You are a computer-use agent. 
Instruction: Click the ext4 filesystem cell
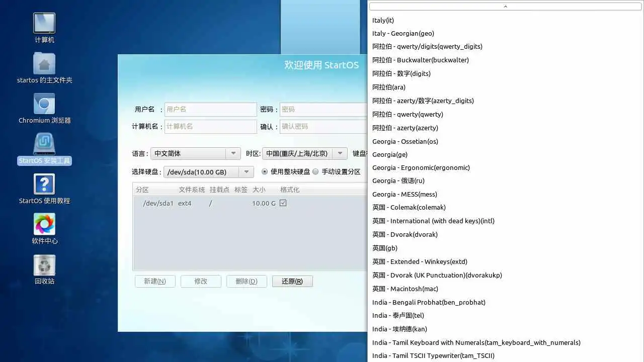[x=185, y=203]
